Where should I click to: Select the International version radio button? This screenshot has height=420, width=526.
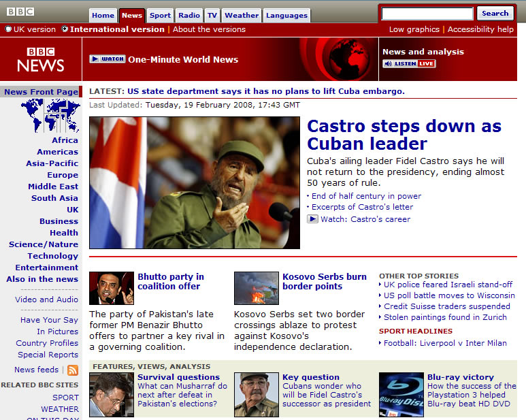65,29
